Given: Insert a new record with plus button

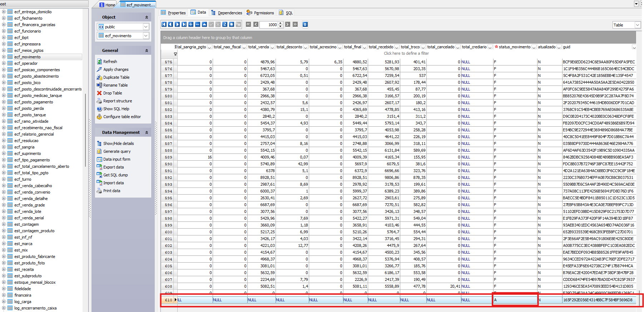Looking at the screenshot, I should [191, 24].
